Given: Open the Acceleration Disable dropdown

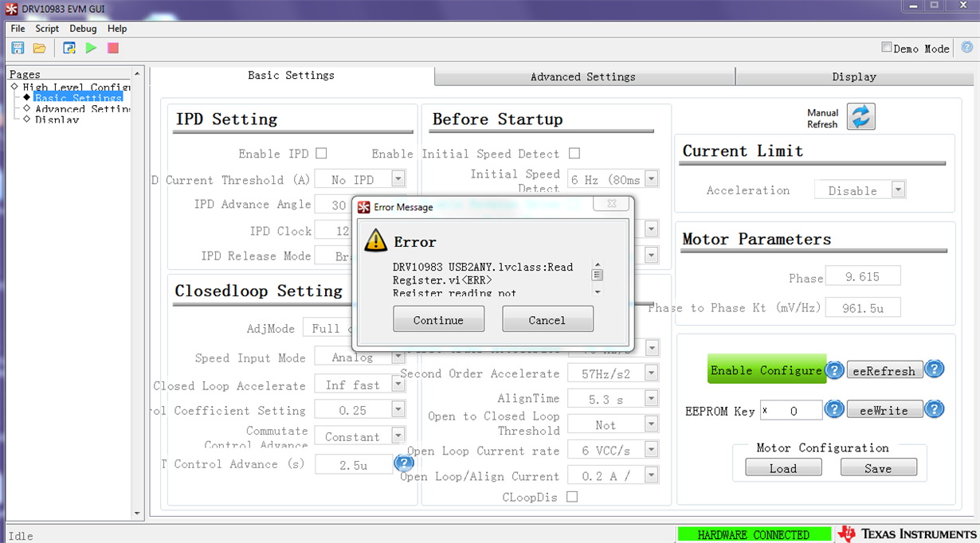Looking at the screenshot, I should [x=898, y=189].
